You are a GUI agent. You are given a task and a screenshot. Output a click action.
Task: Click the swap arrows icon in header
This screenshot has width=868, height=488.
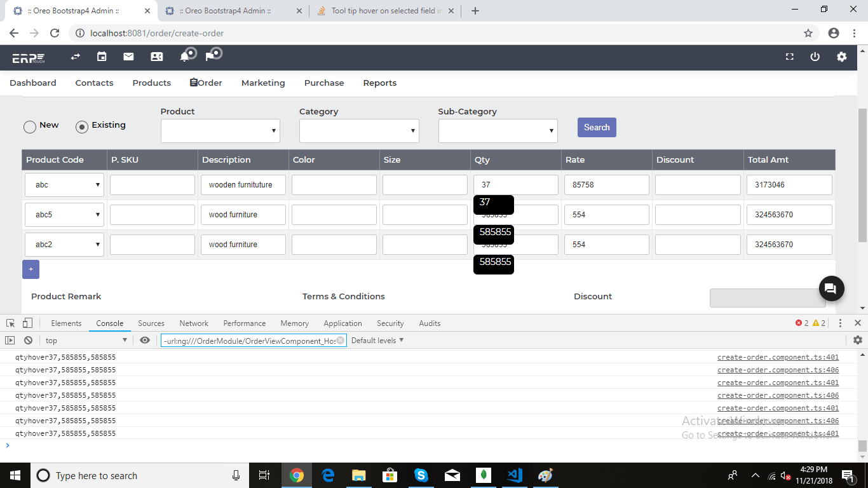click(x=75, y=57)
